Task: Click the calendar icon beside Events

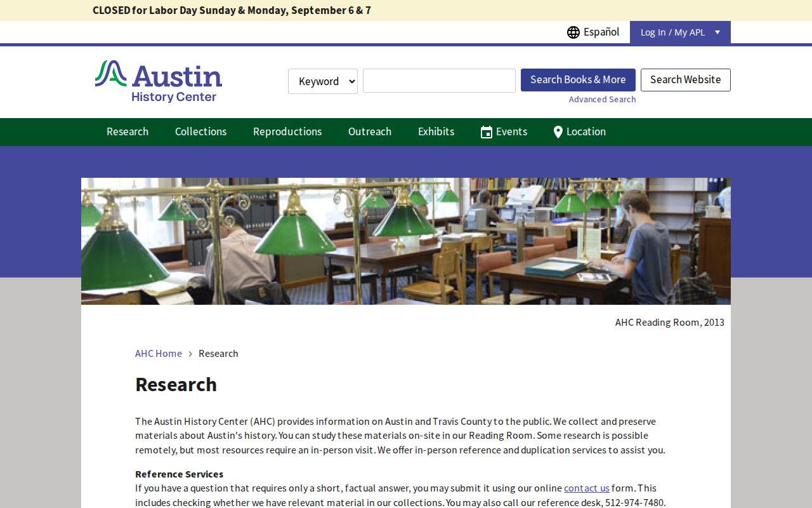Action: 487,132
